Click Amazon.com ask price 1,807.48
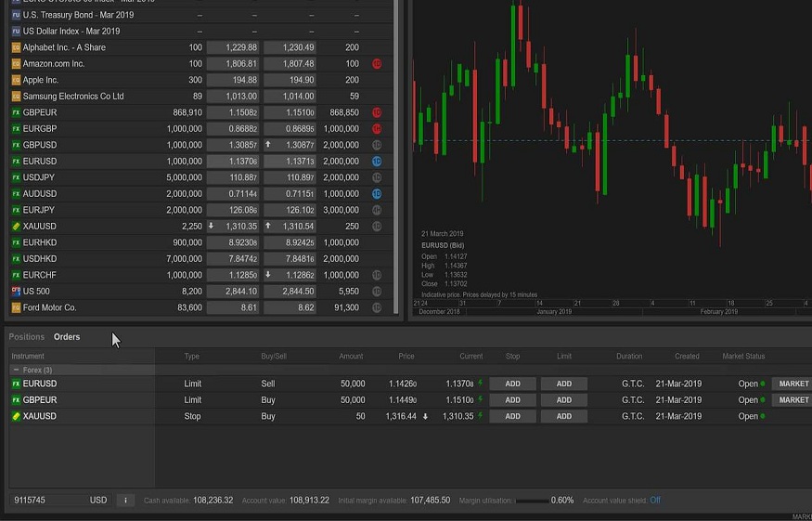The height and width of the screenshot is (521, 812). tap(290, 64)
